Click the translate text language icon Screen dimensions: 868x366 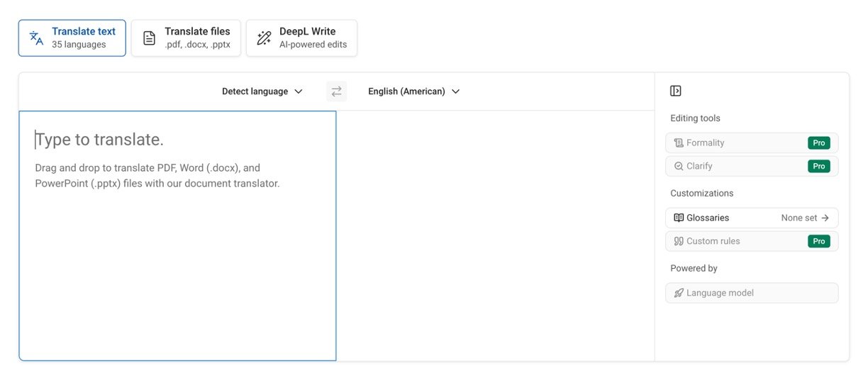point(36,38)
